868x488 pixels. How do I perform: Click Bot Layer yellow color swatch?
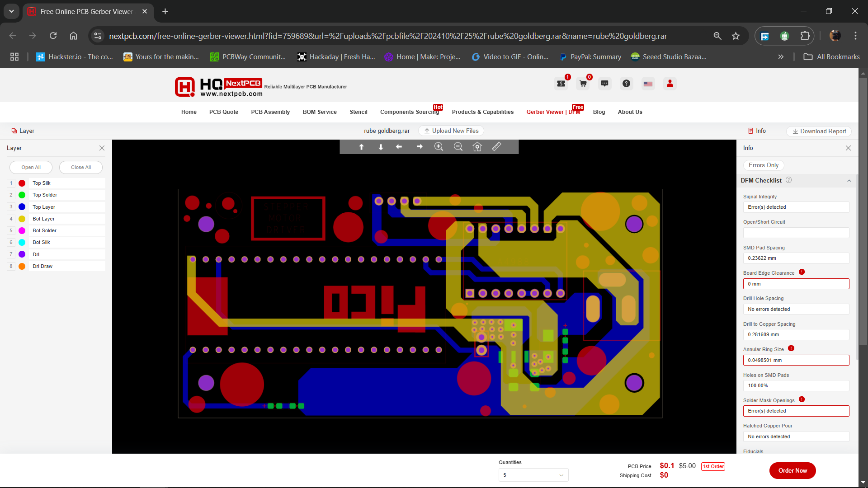[x=22, y=219]
